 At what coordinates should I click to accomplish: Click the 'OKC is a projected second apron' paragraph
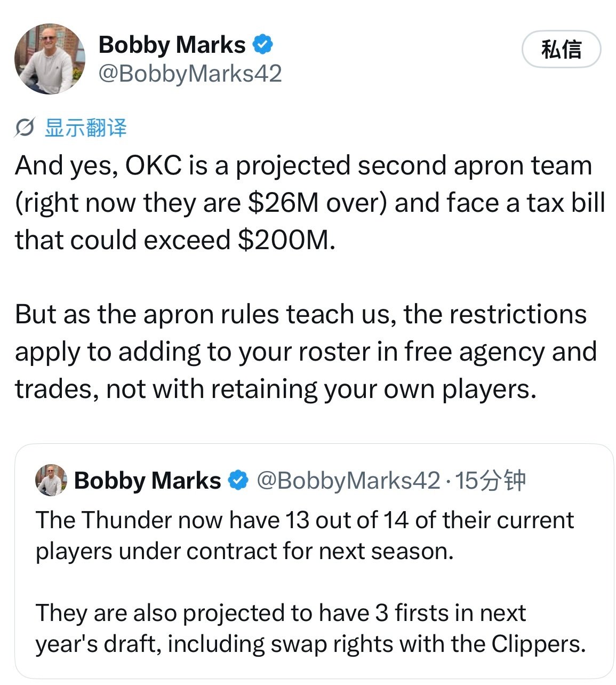click(x=310, y=203)
